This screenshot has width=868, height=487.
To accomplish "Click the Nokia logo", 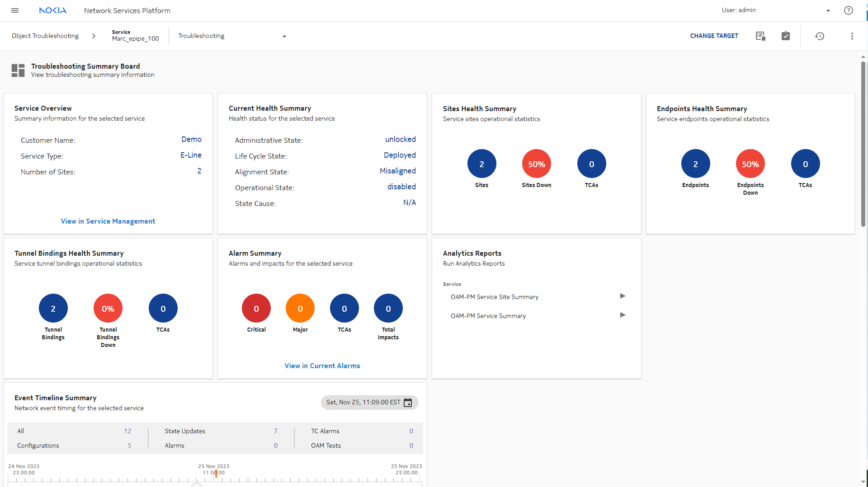I will [x=52, y=10].
